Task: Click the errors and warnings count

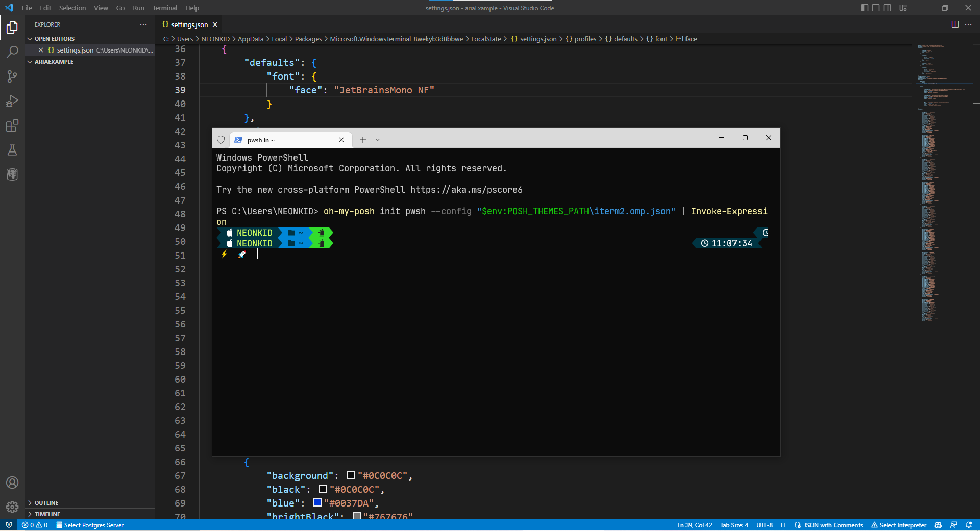Action: (35, 525)
